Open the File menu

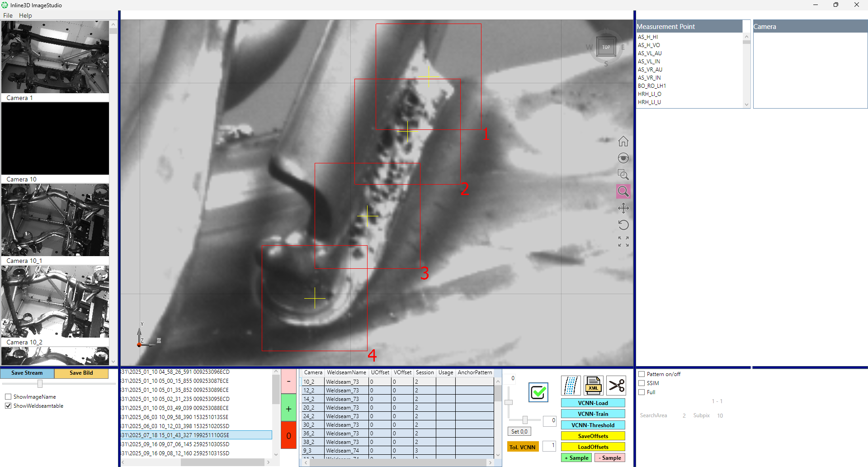click(x=8, y=15)
